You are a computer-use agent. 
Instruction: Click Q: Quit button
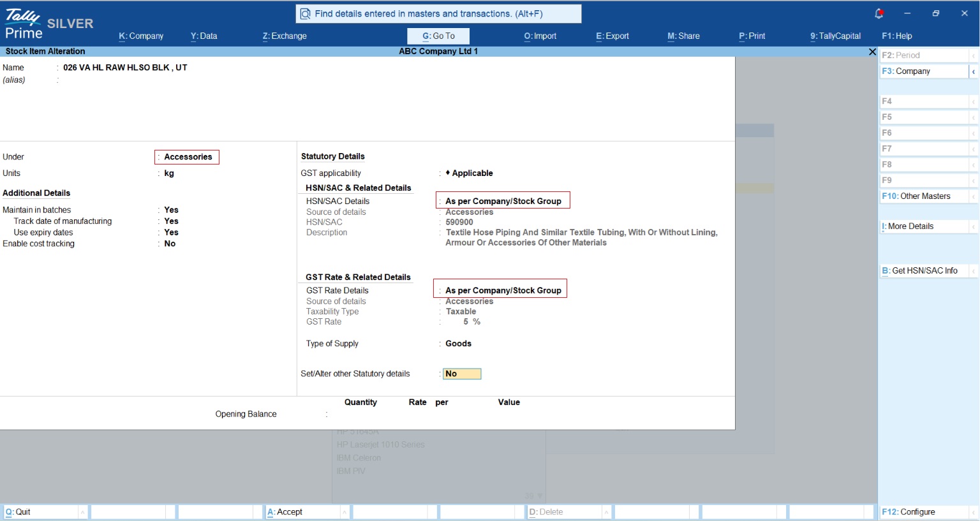(40, 512)
